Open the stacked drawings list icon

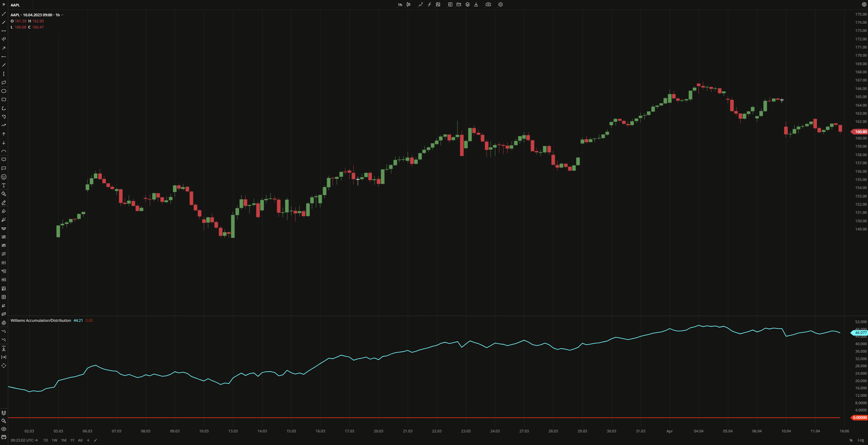[x=4, y=437]
